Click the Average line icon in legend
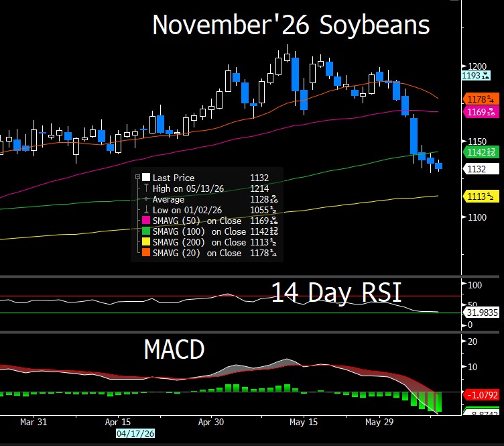Screen dimensions: 504x446 coord(146,199)
